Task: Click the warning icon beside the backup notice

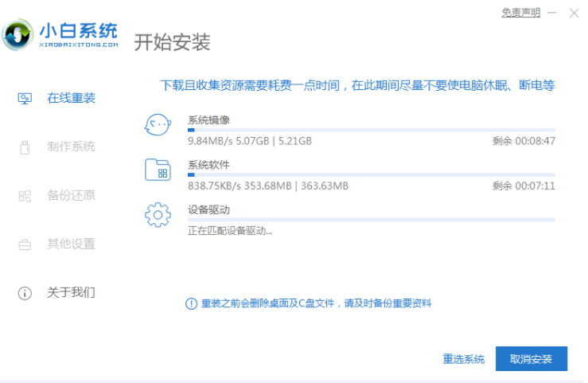Action: point(191,303)
